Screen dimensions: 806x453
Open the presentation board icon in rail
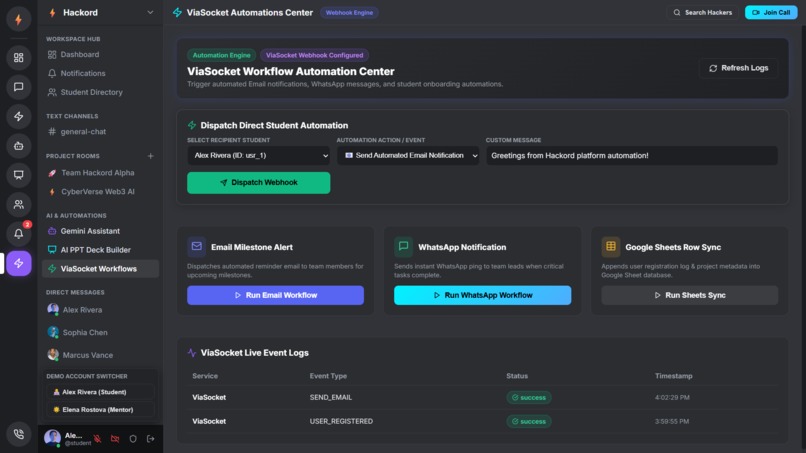(19, 175)
